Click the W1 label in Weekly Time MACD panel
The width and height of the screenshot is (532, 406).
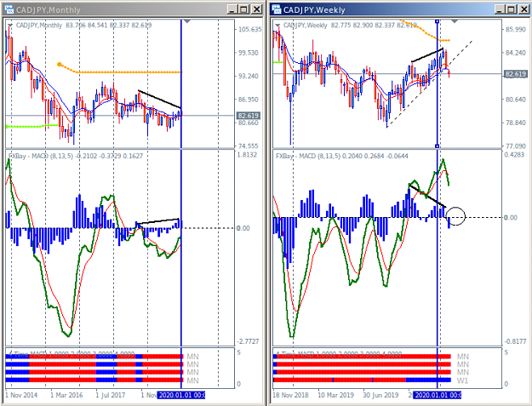point(462,380)
